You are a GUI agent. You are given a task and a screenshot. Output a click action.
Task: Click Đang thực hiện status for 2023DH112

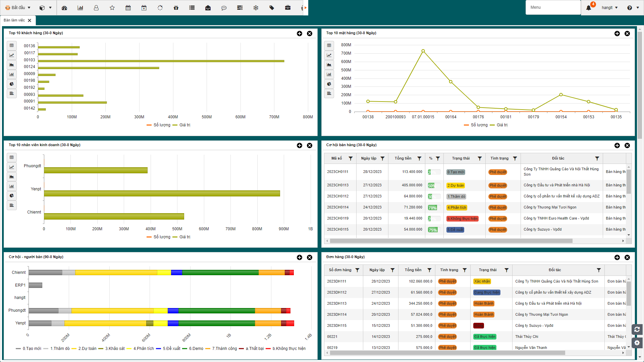tap(487, 293)
